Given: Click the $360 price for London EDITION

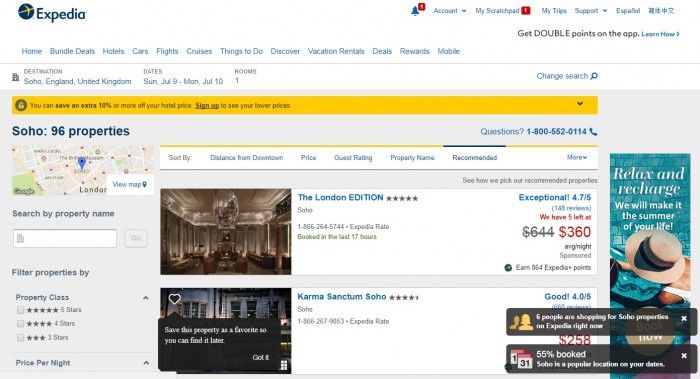Looking at the screenshot, I should pos(575,232).
